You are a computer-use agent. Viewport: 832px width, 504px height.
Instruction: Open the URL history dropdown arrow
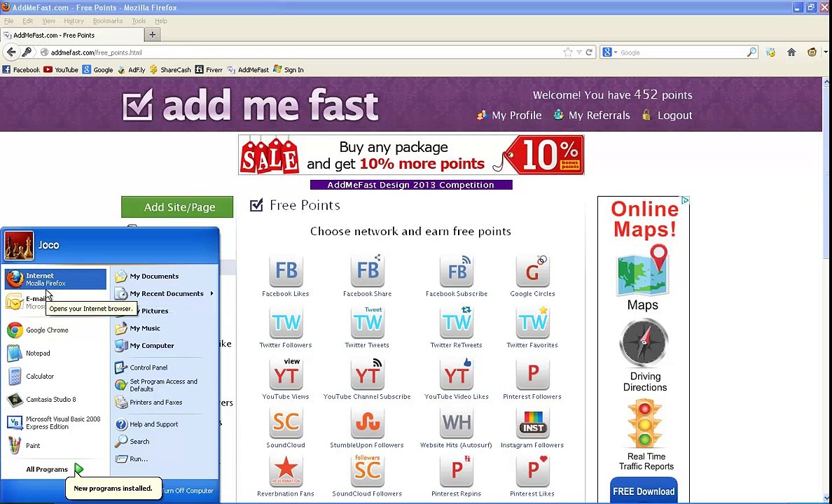579,52
